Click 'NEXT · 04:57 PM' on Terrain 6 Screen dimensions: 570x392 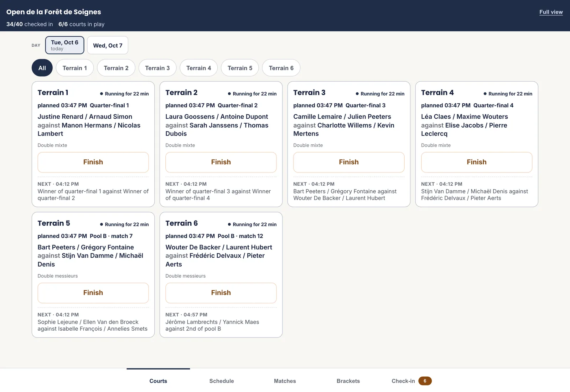(186, 315)
